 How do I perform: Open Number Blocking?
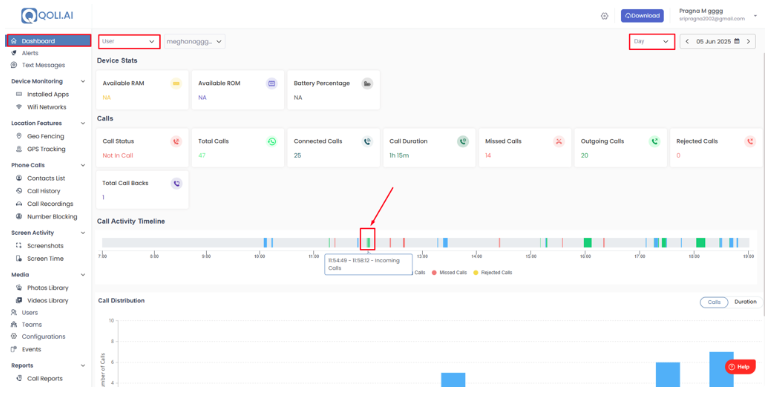51,216
